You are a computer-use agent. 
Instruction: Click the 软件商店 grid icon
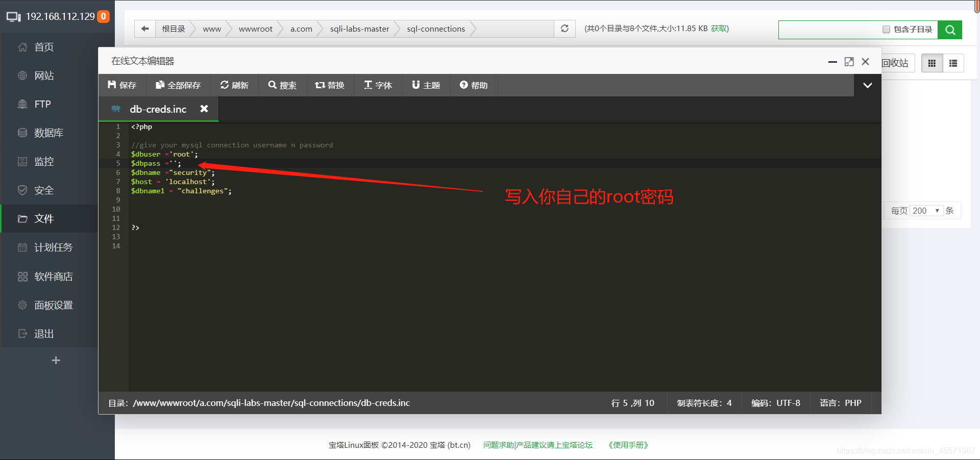point(22,276)
